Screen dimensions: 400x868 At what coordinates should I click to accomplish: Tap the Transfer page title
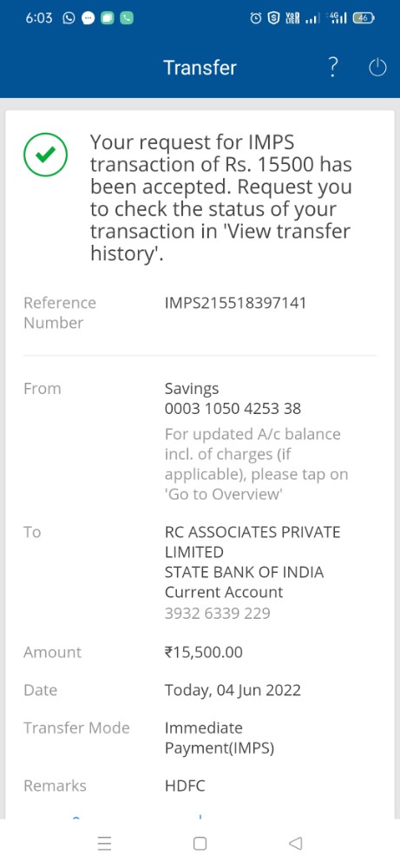pos(200,68)
